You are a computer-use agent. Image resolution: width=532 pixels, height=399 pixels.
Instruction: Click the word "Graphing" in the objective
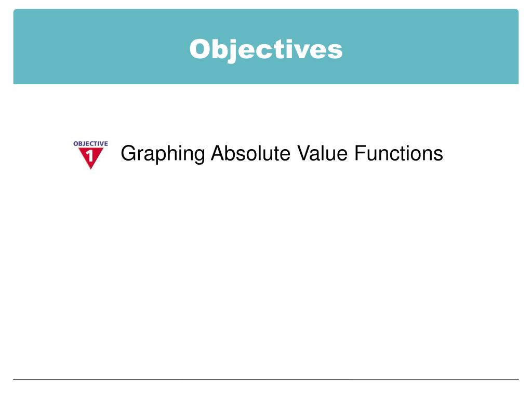(x=163, y=154)
